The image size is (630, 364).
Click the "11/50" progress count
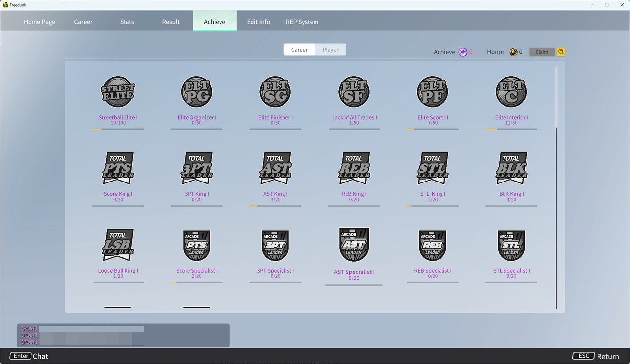click(x=511, y=123)
